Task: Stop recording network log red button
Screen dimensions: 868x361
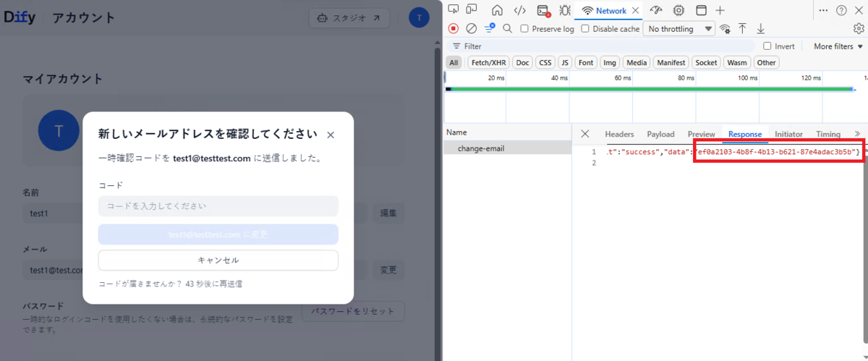Action: click(x=454, y=28)
